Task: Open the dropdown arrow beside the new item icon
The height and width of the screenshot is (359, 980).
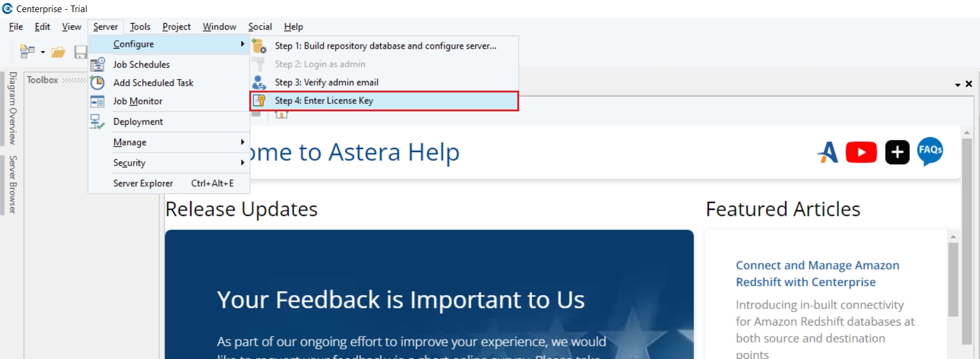Action: point(43,52)
